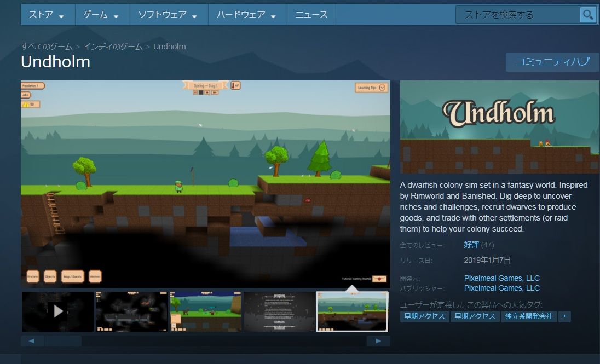This screenshot has width=600, height=364.
Task: Click the first 早期アクセス tag
Action: [424, 316]
